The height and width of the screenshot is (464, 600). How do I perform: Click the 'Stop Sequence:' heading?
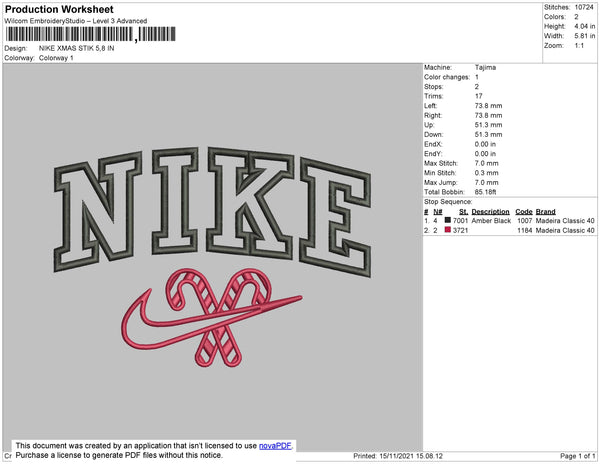pyautogui.click(x=448, y=202)
